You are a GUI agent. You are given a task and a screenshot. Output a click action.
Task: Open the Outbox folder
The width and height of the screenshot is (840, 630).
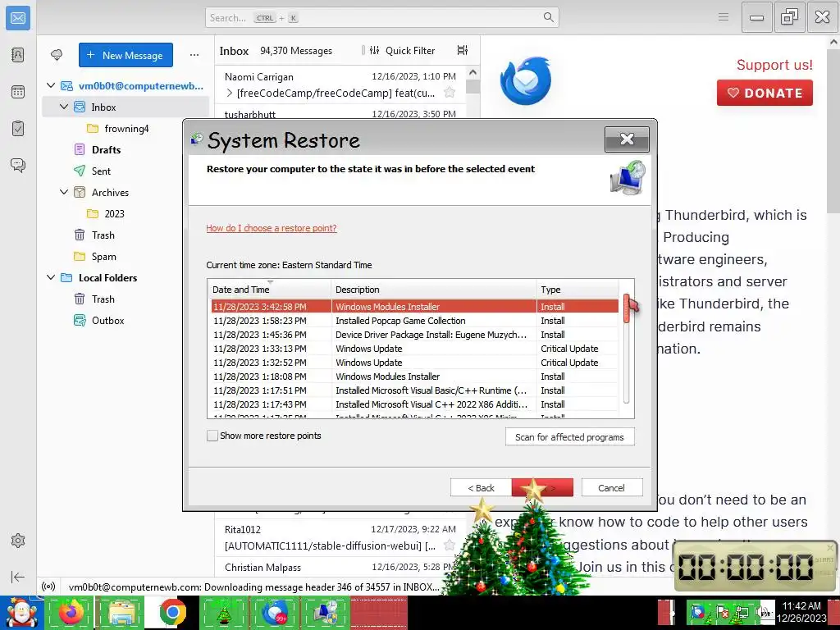click(107, 321)
